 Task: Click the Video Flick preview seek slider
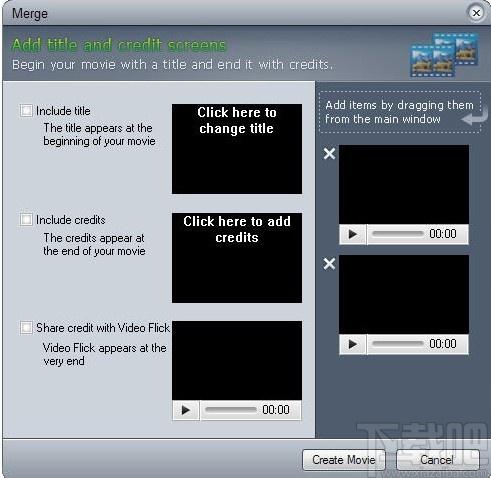pos(231,410)
